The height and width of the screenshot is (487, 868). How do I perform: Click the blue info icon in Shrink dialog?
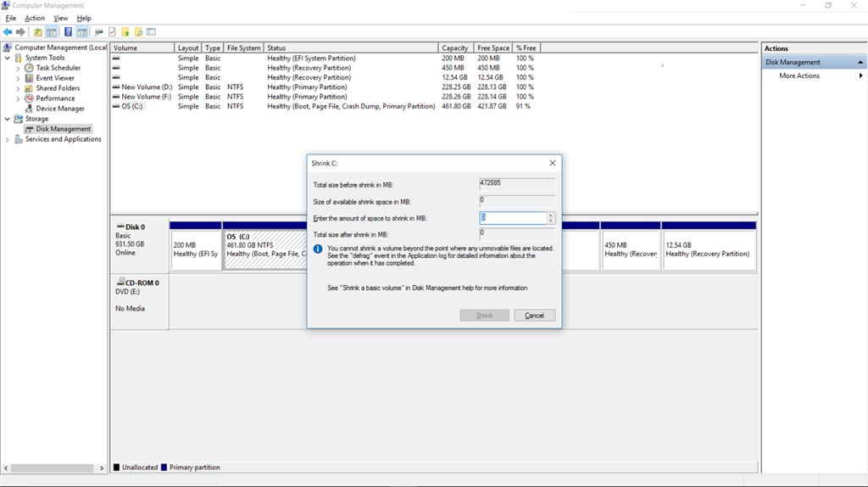(318, 249)
